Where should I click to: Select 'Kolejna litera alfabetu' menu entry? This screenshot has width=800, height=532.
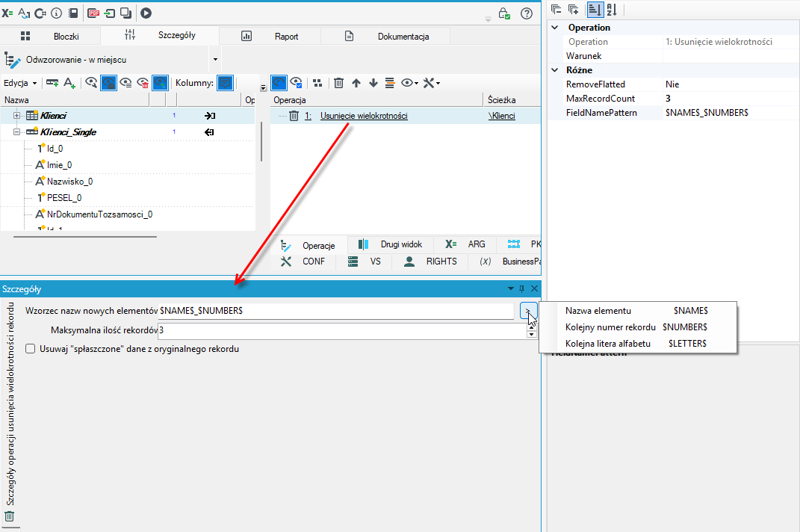click(x=638, y=344)
